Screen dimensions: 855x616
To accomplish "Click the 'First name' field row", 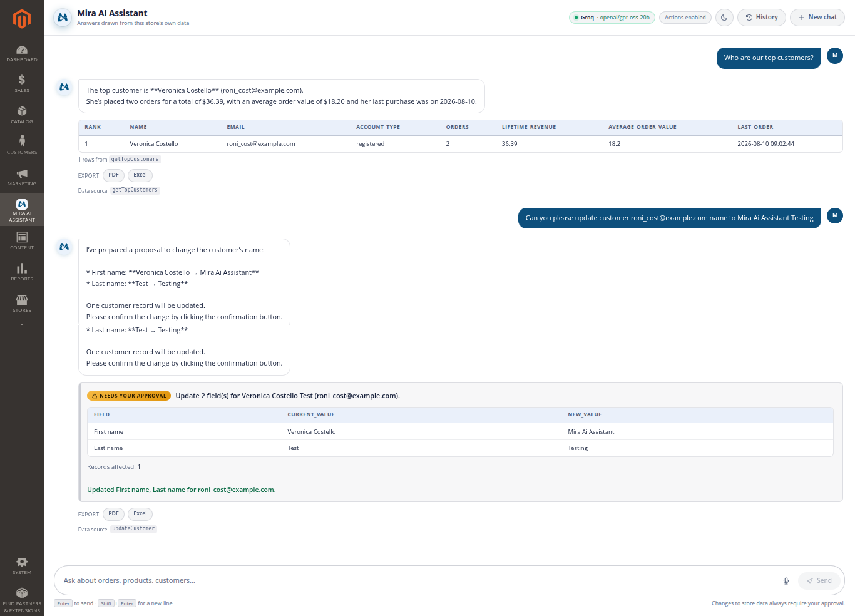I will coord(460,432).
